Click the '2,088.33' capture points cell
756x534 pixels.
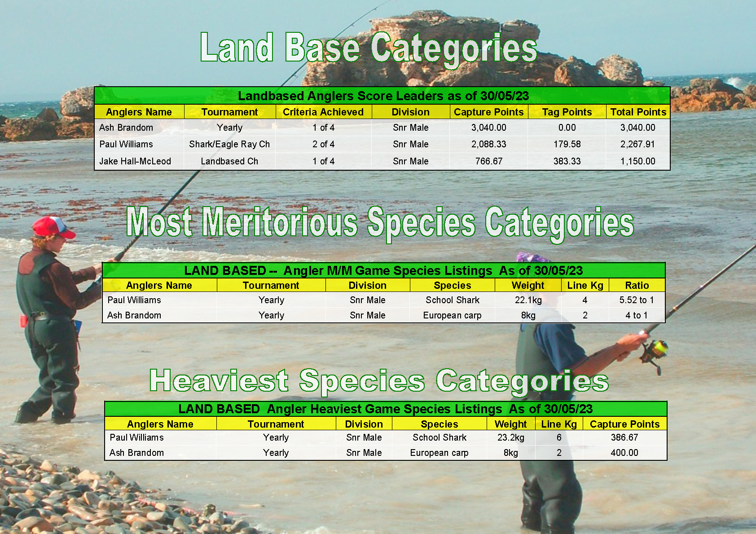point(489,144)
